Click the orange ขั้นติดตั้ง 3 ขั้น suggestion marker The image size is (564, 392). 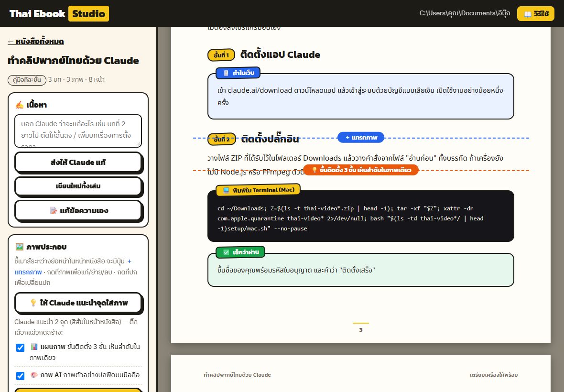[361, 169]
